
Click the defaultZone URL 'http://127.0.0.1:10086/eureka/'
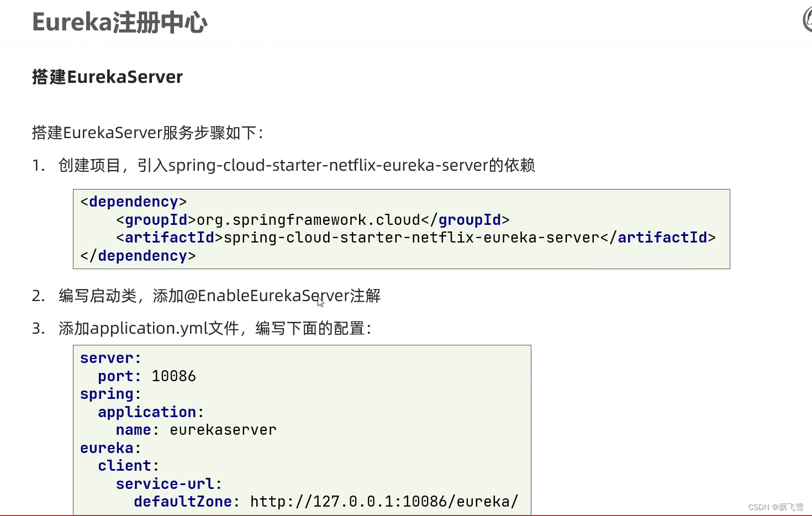tap(384, 502)
